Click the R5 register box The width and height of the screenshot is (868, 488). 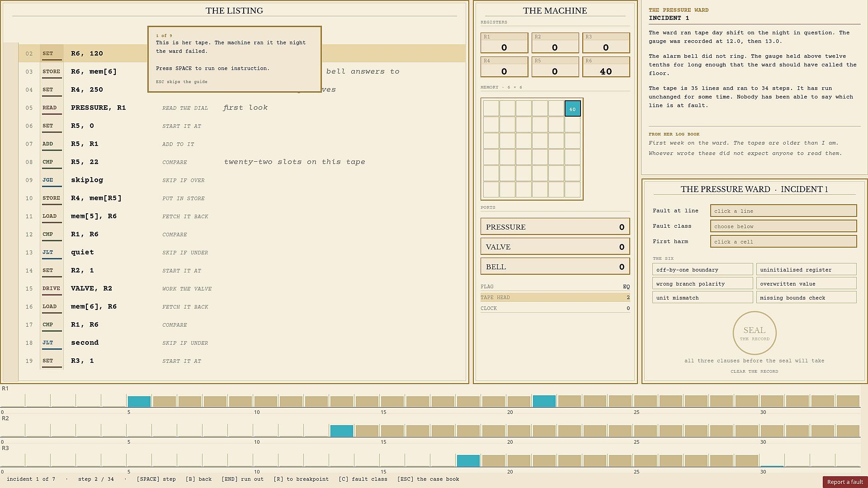[x=555, y=66]
